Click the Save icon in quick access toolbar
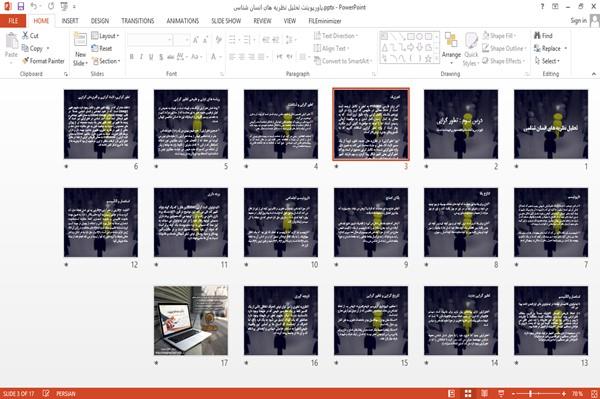Screen dimensions: 600x399 [21, 6]
